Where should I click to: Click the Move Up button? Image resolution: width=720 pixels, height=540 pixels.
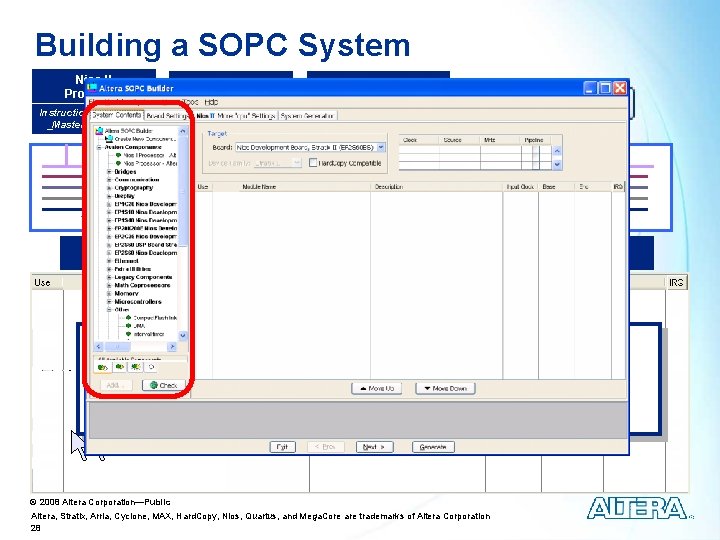tap(377, 388)
